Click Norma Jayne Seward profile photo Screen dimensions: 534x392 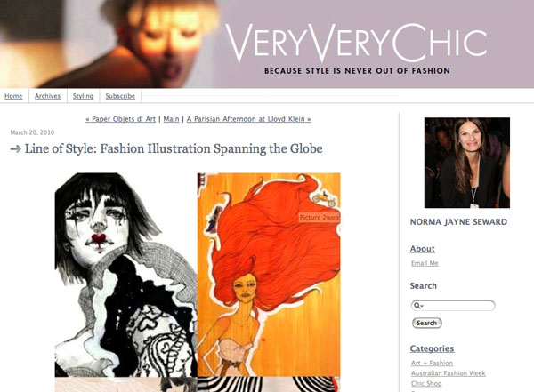point(467,163)
